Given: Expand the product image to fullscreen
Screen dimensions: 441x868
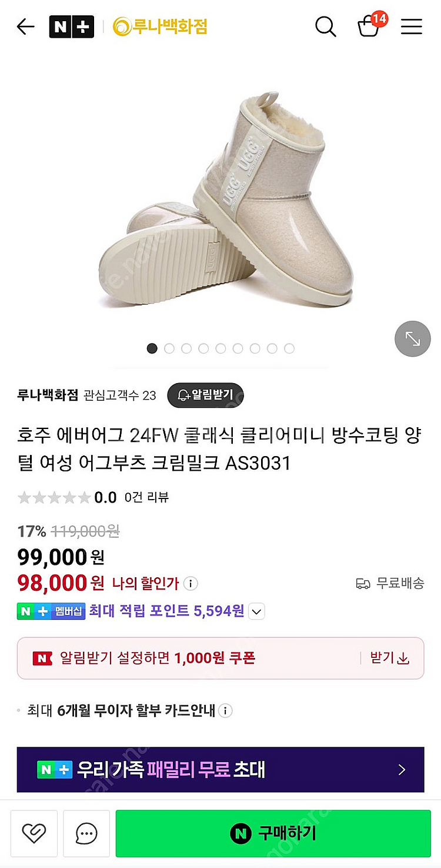Looking at the screenshot, I should (x=413, y=338).
